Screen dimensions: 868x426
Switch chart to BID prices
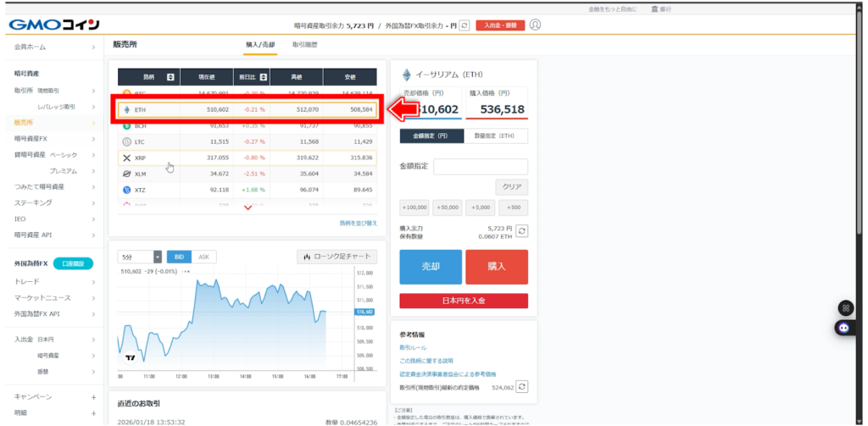point(179,257)
